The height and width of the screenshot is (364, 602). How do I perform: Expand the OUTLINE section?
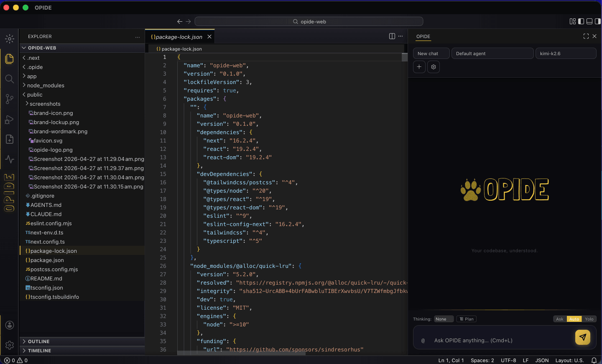tap(82, 341)
